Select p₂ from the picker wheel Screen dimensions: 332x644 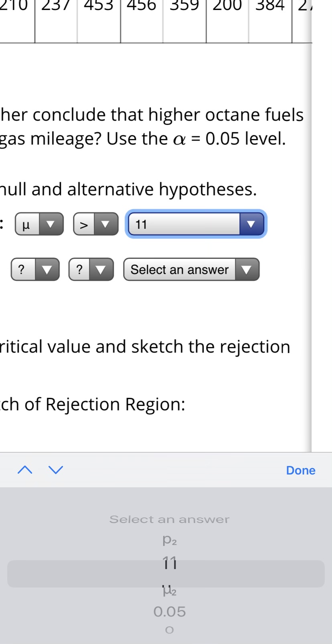click(168, 540)
